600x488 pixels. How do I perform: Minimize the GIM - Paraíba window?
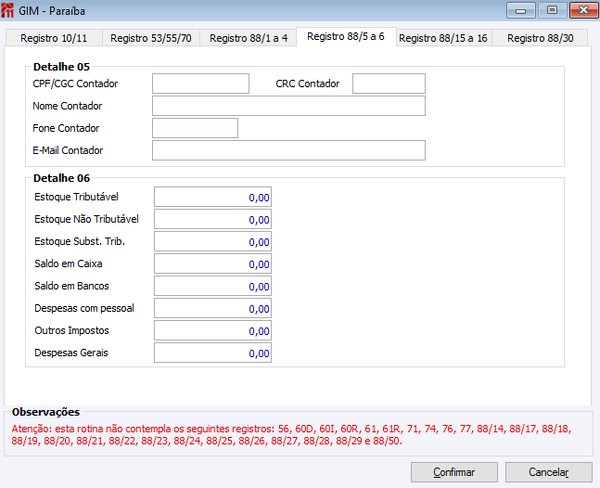[x=521, y=10]
